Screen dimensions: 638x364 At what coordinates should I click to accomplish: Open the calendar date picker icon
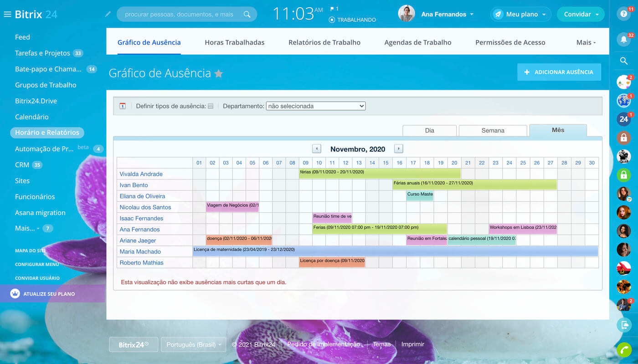tap(123, 106)
